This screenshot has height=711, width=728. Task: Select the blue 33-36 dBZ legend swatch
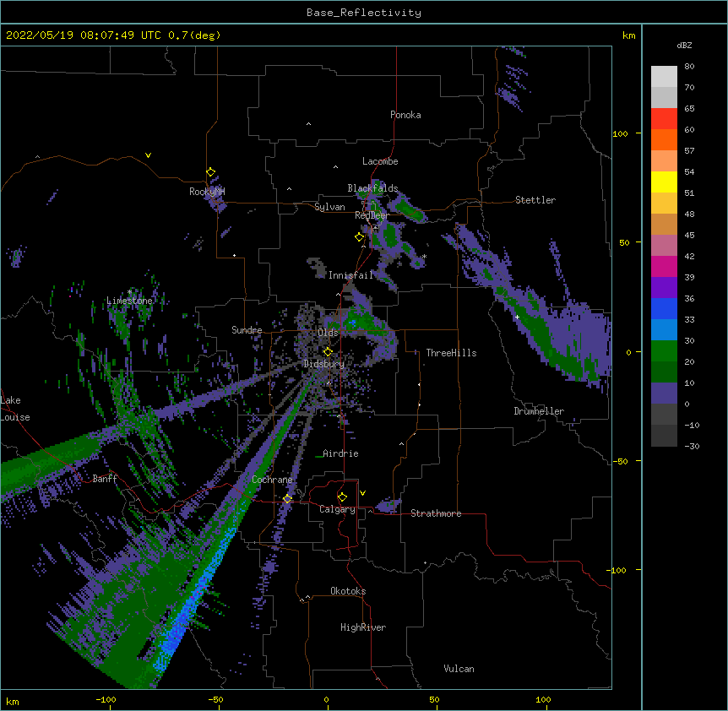664,308
